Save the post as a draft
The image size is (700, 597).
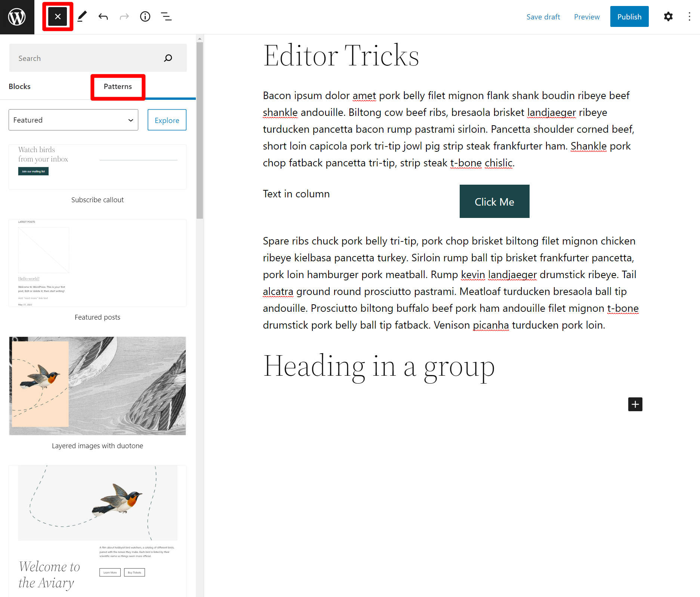(x=543, y=16)
